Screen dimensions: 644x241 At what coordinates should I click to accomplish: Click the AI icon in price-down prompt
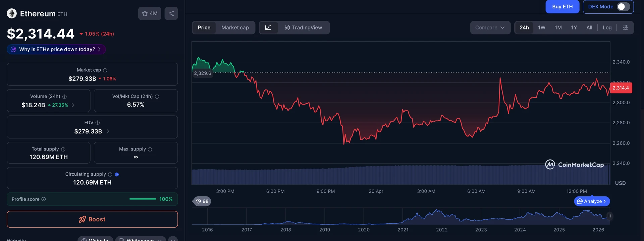[13, 49]
